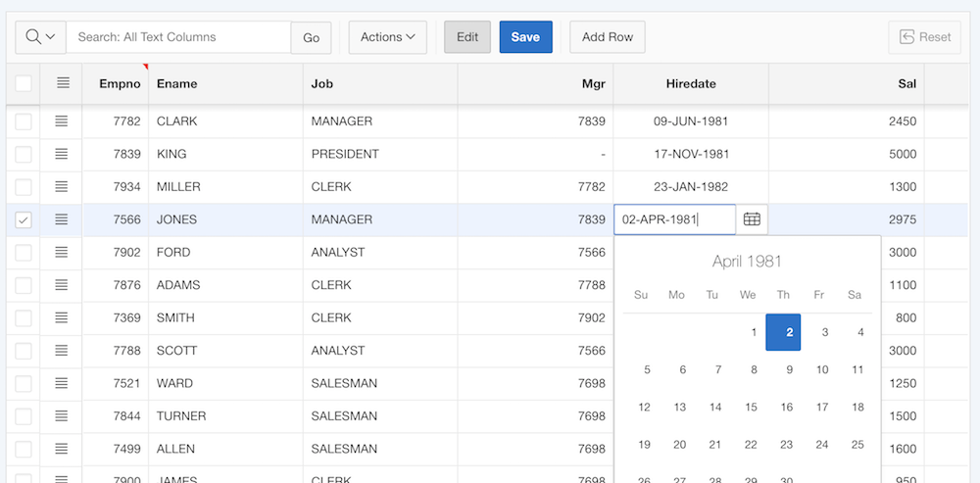980x483 pixels.
Task: Uncheck the JONES row checkbox
Action: (x=24, y=219)
